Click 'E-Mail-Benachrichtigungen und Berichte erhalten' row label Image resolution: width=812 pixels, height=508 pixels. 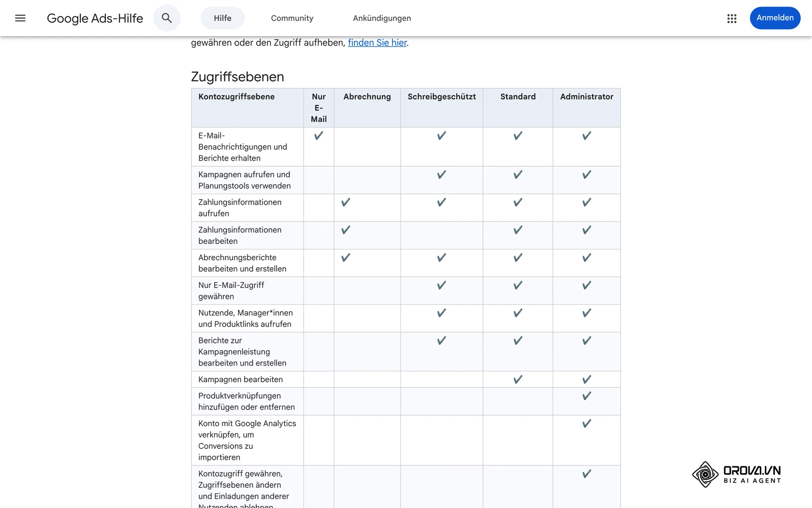point(243,147)
